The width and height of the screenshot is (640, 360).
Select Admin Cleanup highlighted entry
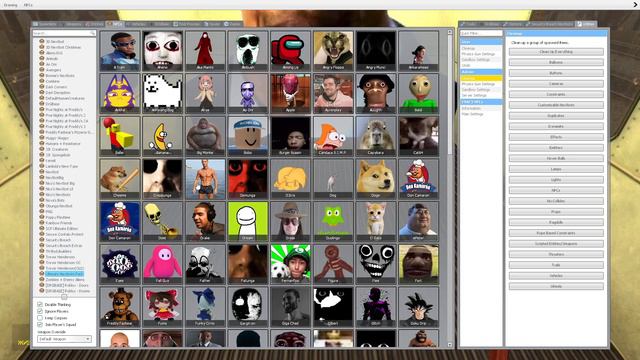[481, 78]
